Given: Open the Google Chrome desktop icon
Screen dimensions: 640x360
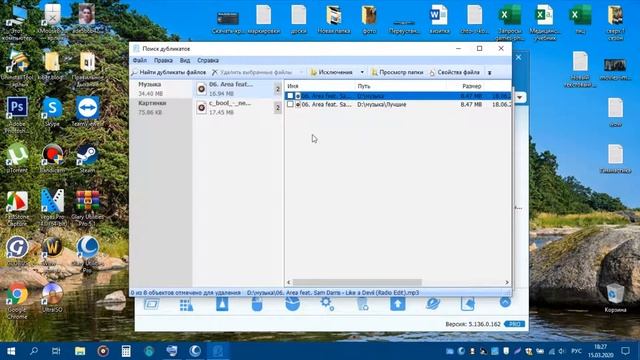Looking at the screenshot, I should (17, 300).
